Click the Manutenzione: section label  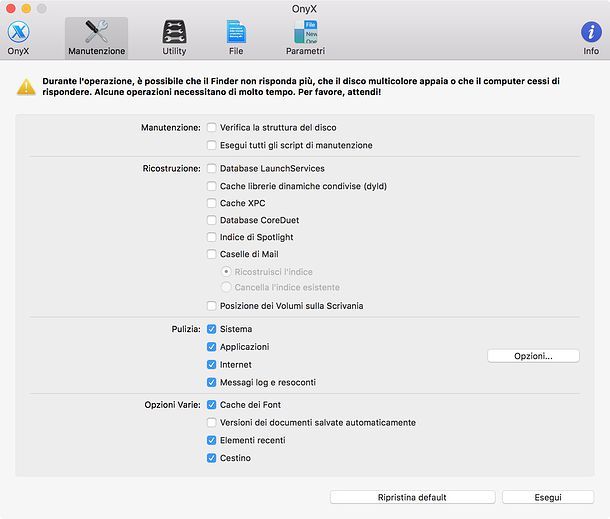[171, 128]
